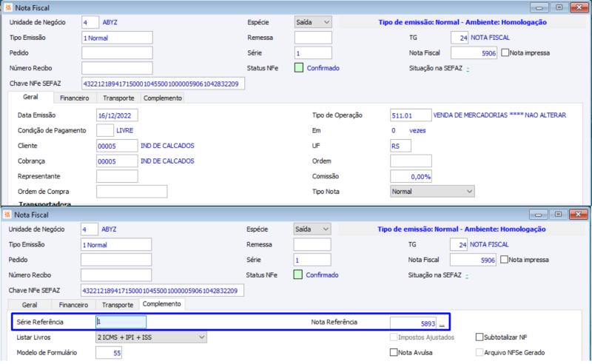Expand the Tipo Nota Normal dropdown
The height and width of the screenshot is (364, 592).
coord(432,192)
